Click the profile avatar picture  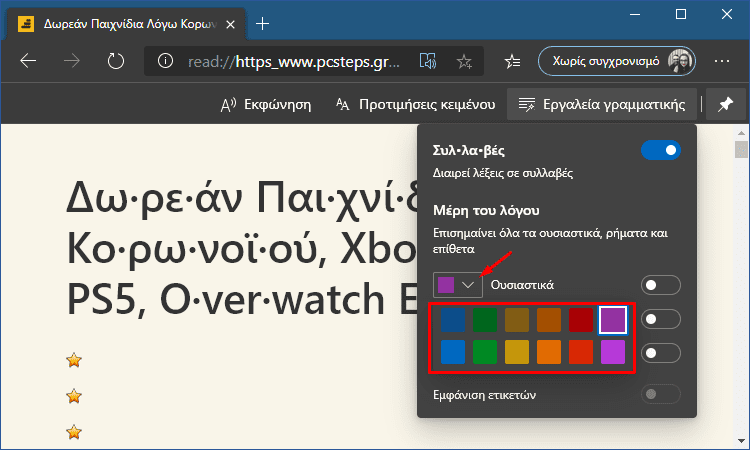coord(680,61)
